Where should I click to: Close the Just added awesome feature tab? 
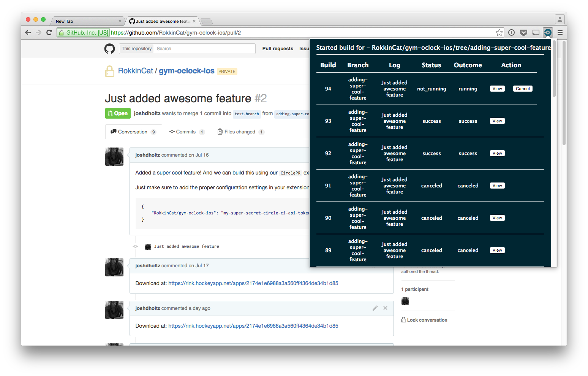(x=194, y=21)
